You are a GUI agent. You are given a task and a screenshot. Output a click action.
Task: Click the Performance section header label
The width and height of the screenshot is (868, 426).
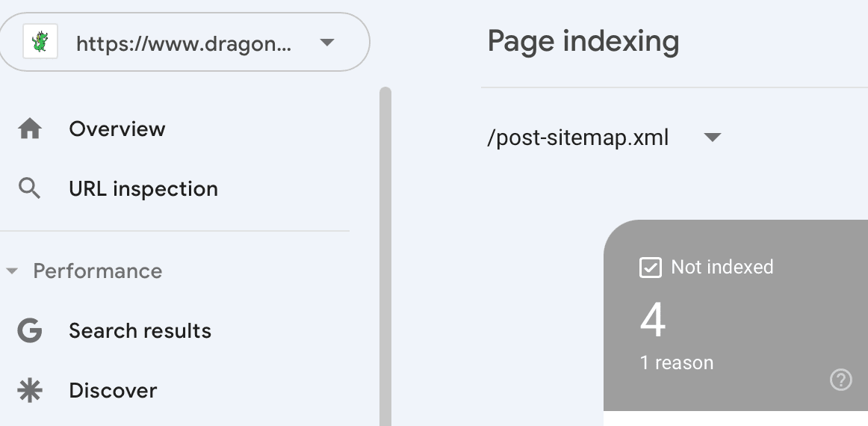click(x=98, y=271)
